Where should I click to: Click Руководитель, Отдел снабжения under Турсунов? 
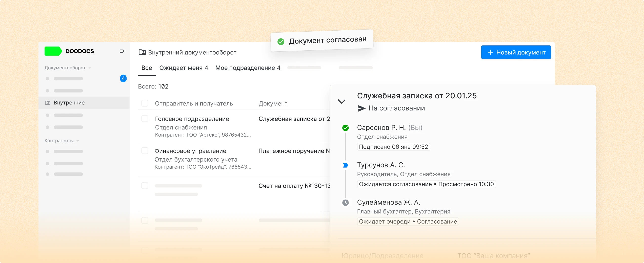[404, 174]
